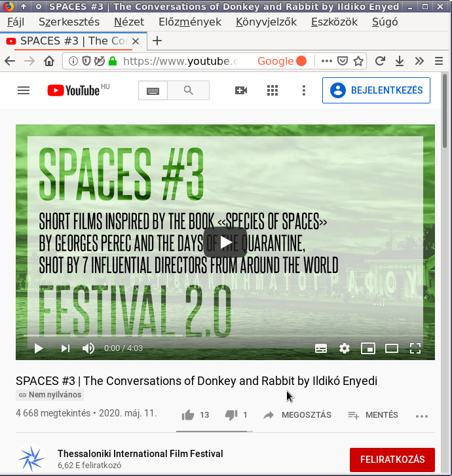452x476 pixels.
Task: Open the Firefox hamburger menu
Action: [439, 61]
